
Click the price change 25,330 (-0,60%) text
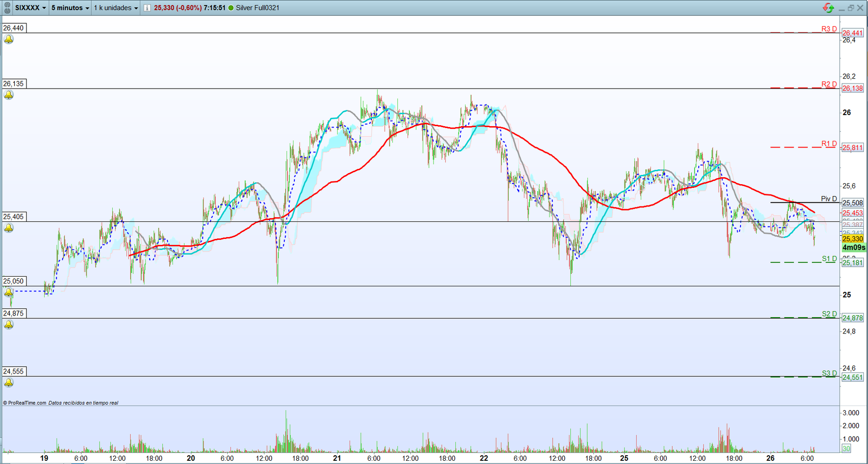coord(178,8)
